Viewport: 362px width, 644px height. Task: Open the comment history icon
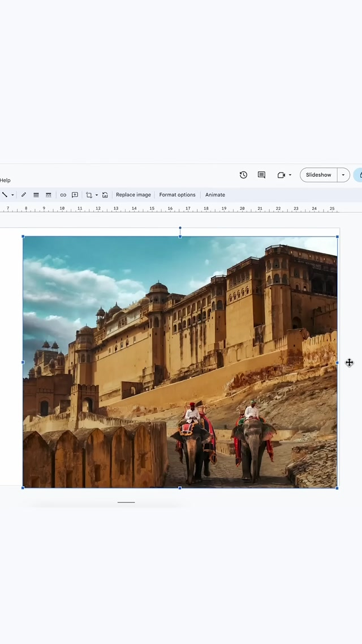click(261, 175)
